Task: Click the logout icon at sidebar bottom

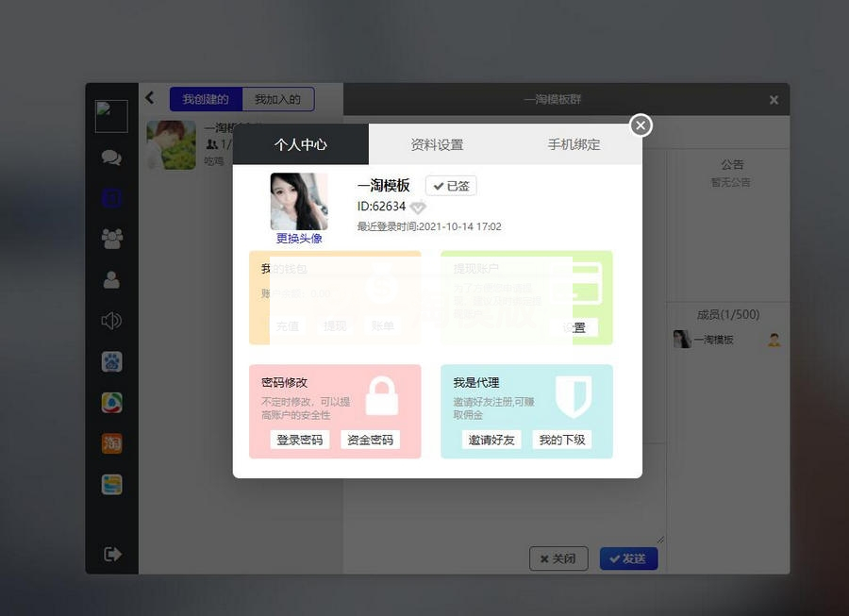Action: tap(111, 555)
